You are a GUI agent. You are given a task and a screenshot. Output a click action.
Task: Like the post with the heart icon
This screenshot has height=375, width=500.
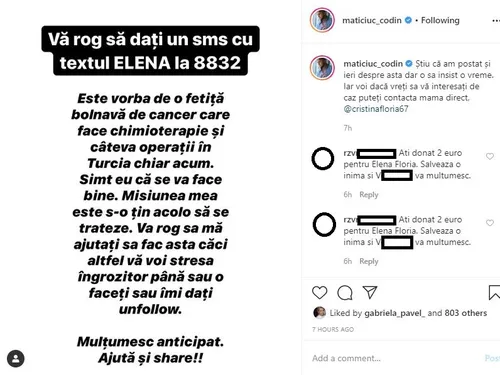click(x=319, y=293)
